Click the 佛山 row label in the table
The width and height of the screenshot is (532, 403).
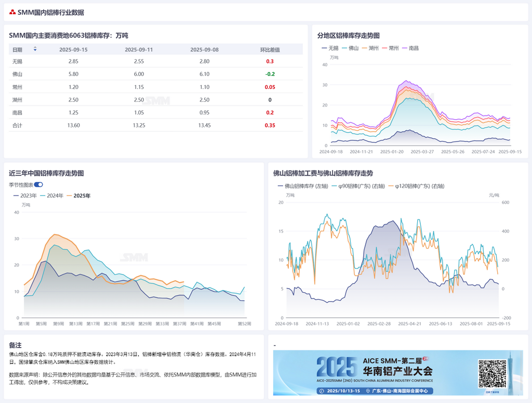click(x=17, y=74)
